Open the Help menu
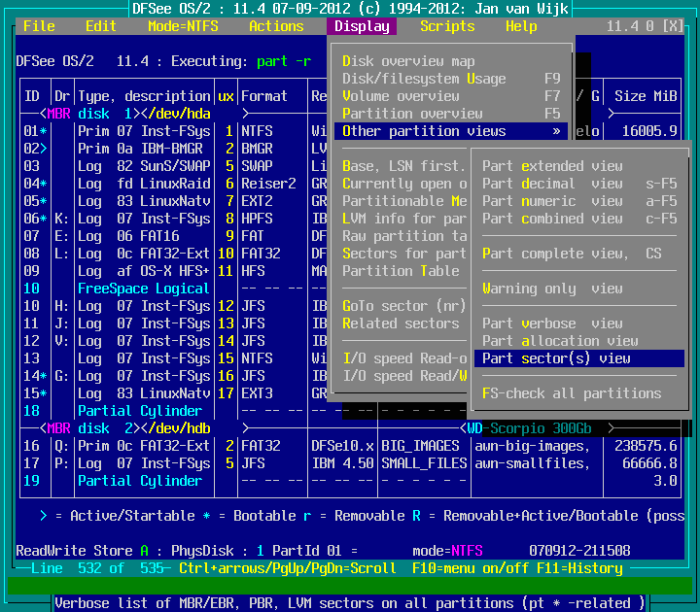Image resolution: width=700 pixels, height=612 pixels. pyautogui.click(x=521, y=26)
